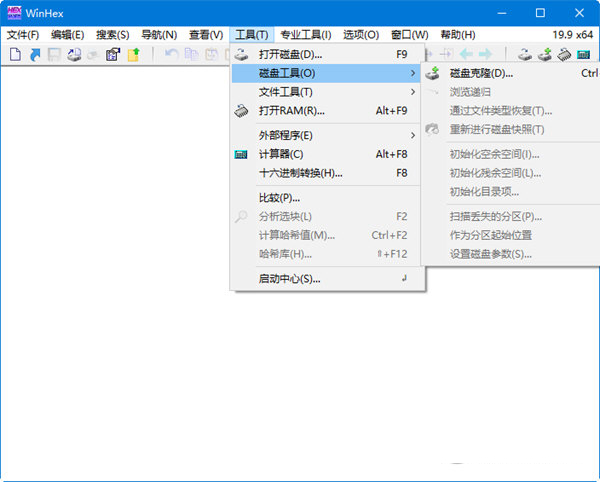600x482 pixels.
Task: Click the Open Disk icon in right toolbar
Action: [x=525, y=55]
